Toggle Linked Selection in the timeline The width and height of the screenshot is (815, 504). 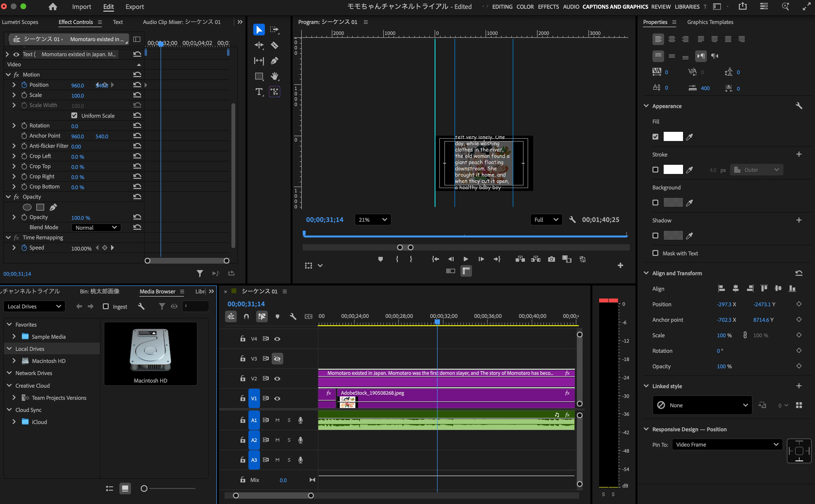coord(262,316)
